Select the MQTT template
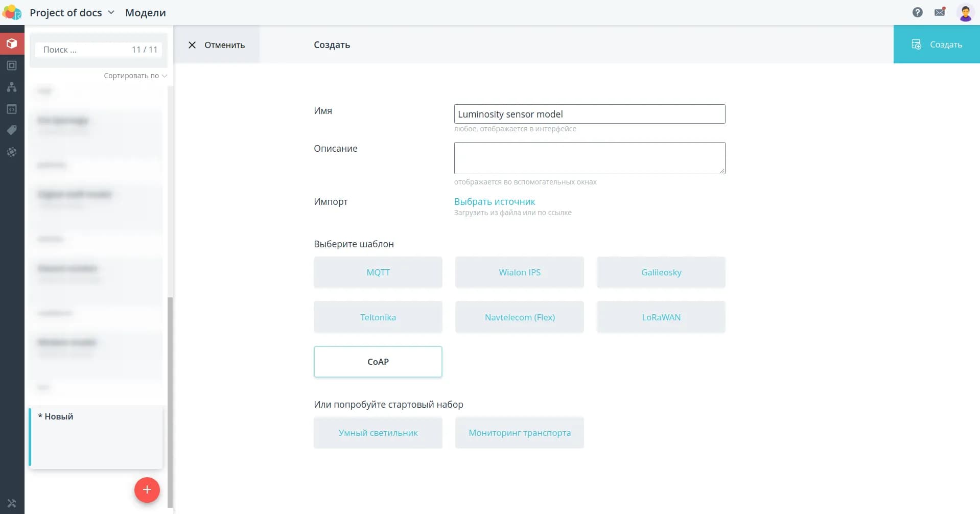The height and width of the screenshot is (514, 980). pos(378,272)
